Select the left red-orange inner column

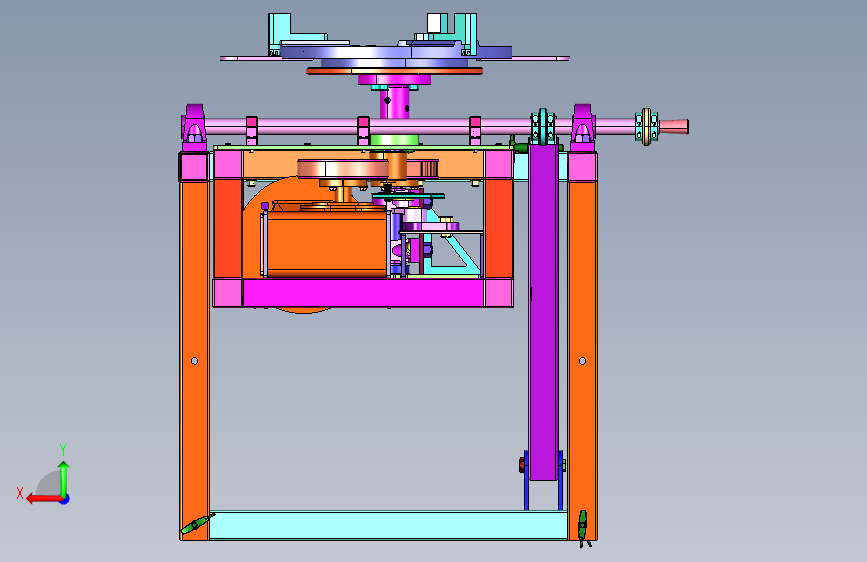[x=228, y=228]
